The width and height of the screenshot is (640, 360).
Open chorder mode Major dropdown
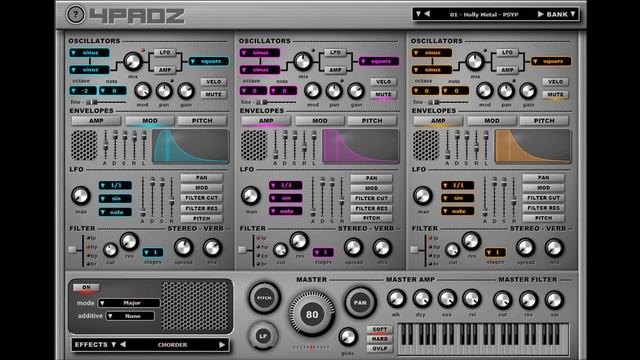129,303
